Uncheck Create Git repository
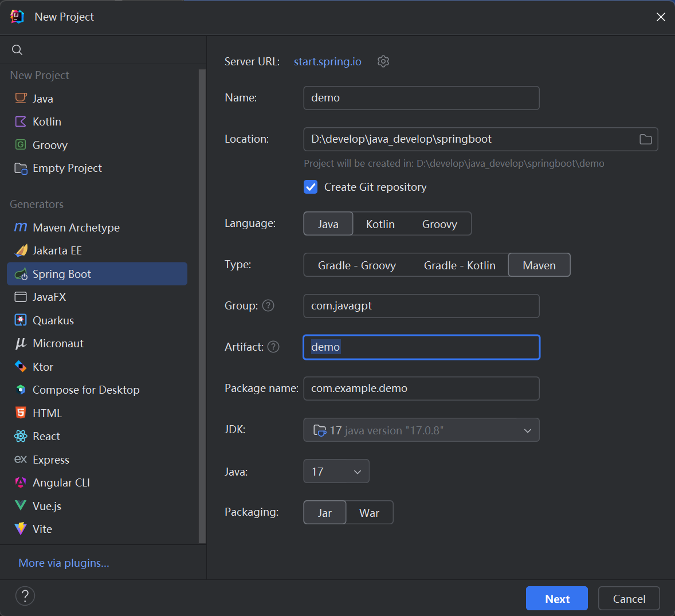675x616 pixels. point(310,187)
